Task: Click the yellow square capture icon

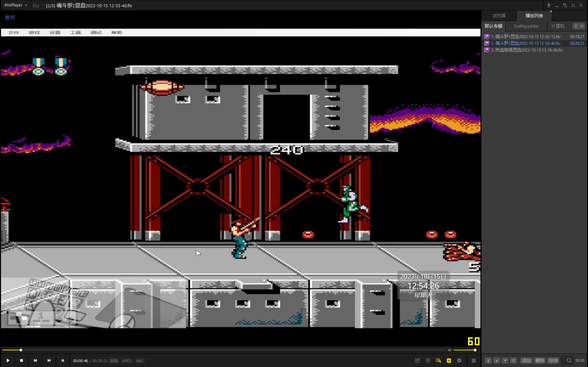Action: pyautogui.click(x=449, y=360)
